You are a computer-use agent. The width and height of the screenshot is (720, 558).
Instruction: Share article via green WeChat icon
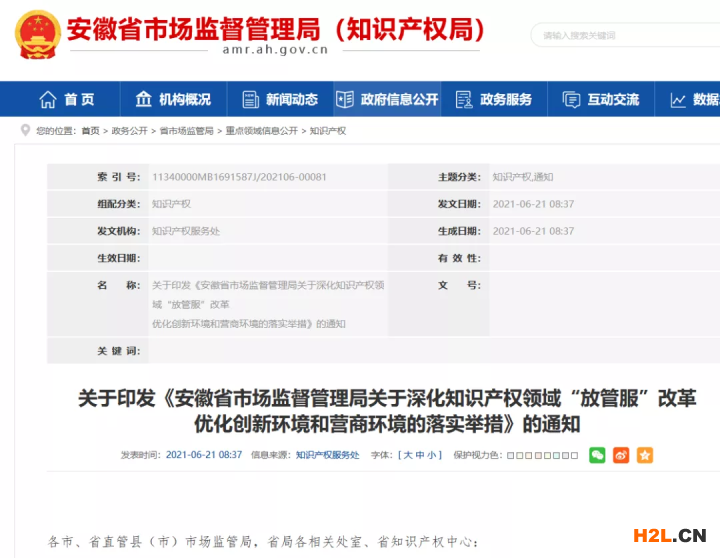[x=597, y=455]
